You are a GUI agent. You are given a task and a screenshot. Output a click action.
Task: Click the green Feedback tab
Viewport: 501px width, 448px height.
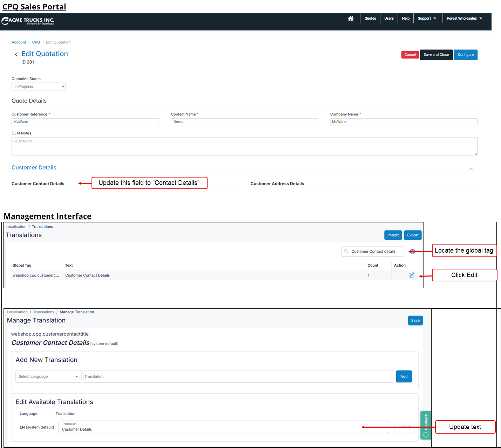click(x=426, y=425)
